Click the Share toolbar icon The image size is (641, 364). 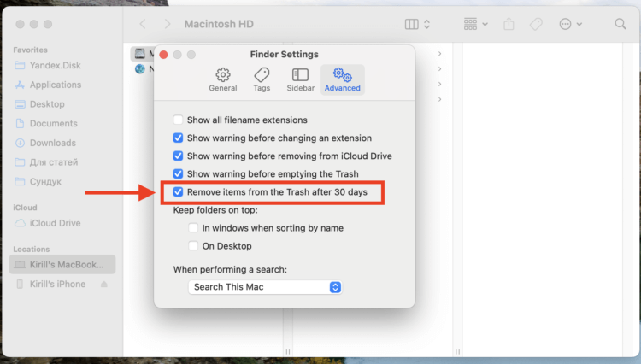pos(509,24)
